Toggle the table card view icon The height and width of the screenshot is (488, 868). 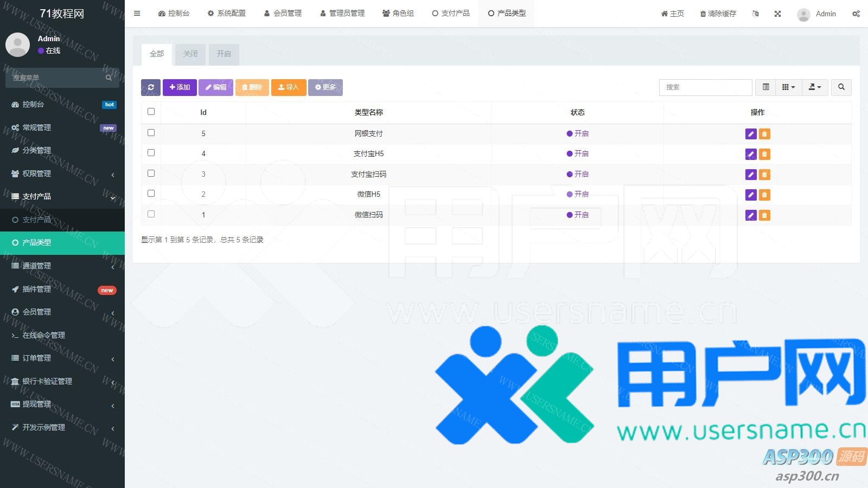tap(765, 87)
